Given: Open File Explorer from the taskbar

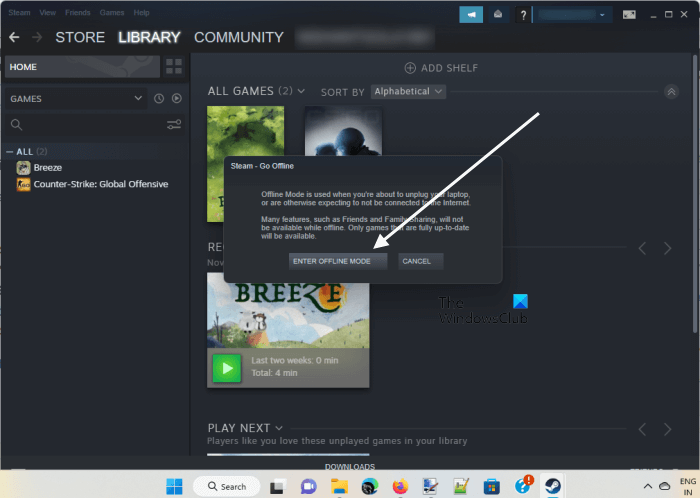Looking at the screenshot, I should (339, 486).
